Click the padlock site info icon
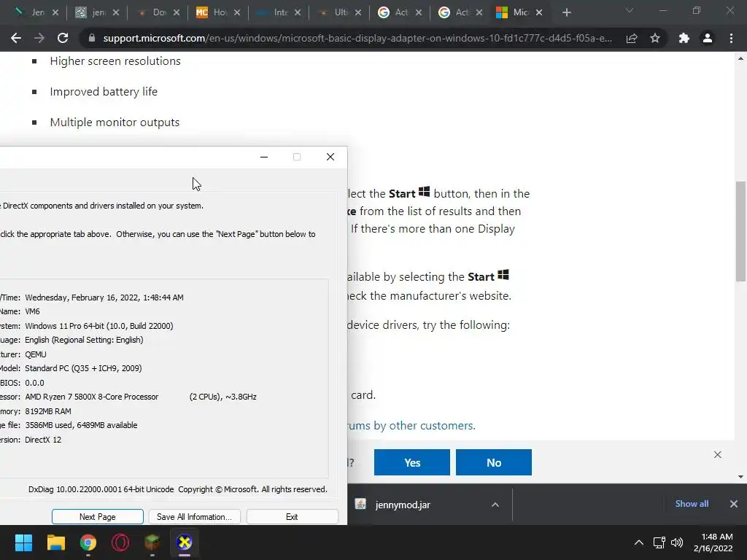The height and width of the screenshot is (560, 747). click(x=91, y=38)
